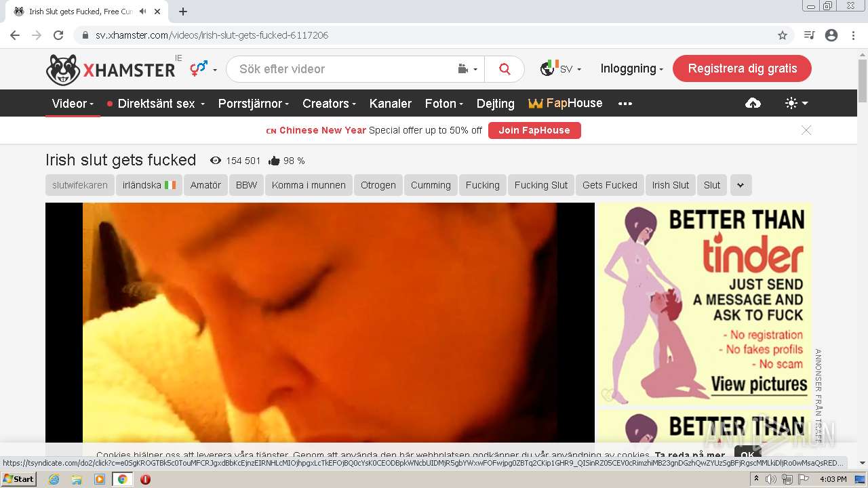Select the 'irländska' tag

coord(149,185)
